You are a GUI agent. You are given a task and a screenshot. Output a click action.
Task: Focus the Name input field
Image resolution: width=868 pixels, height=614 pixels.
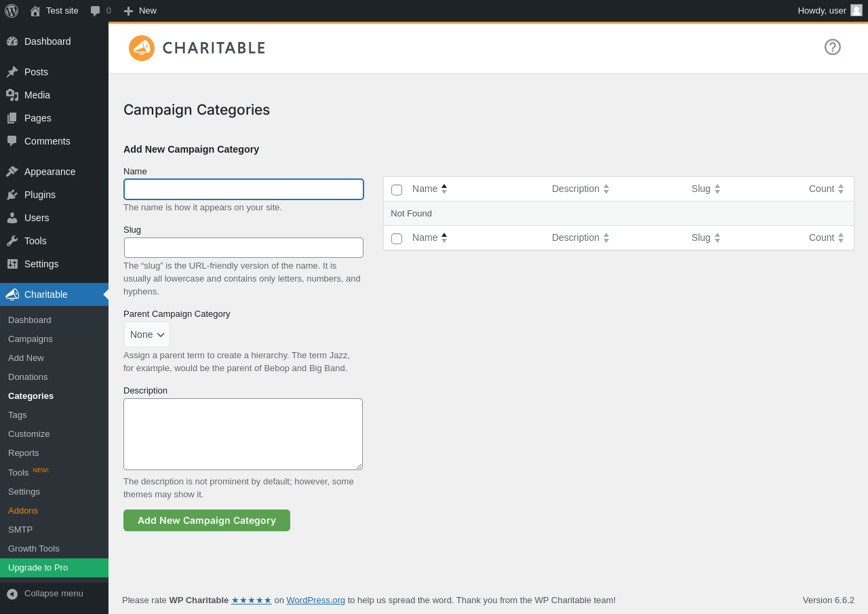[243, 189]
